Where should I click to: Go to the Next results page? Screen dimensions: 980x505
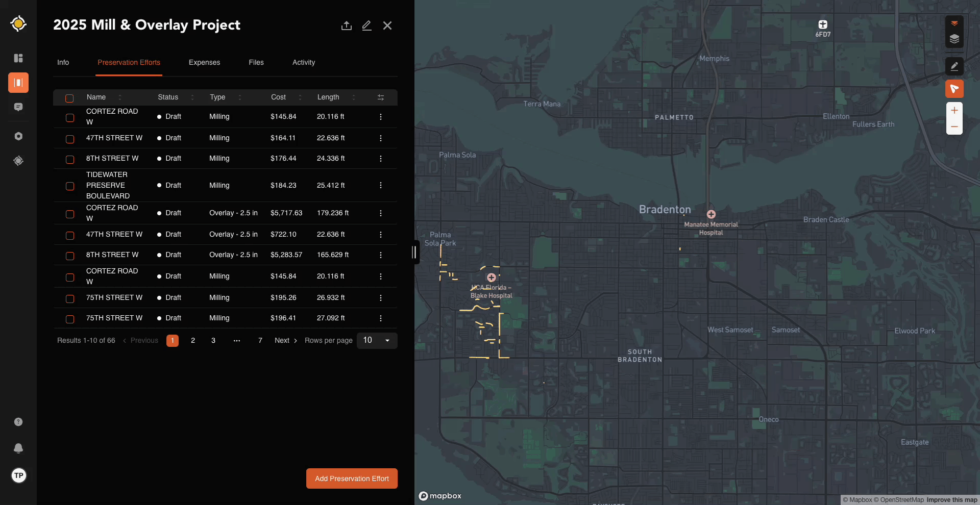tap(285, 340)
